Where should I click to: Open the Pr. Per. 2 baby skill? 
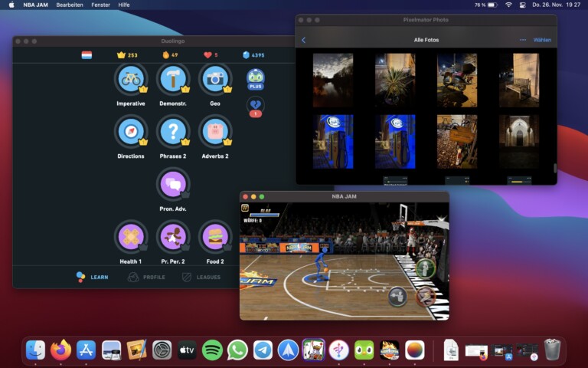coord(173,237)
